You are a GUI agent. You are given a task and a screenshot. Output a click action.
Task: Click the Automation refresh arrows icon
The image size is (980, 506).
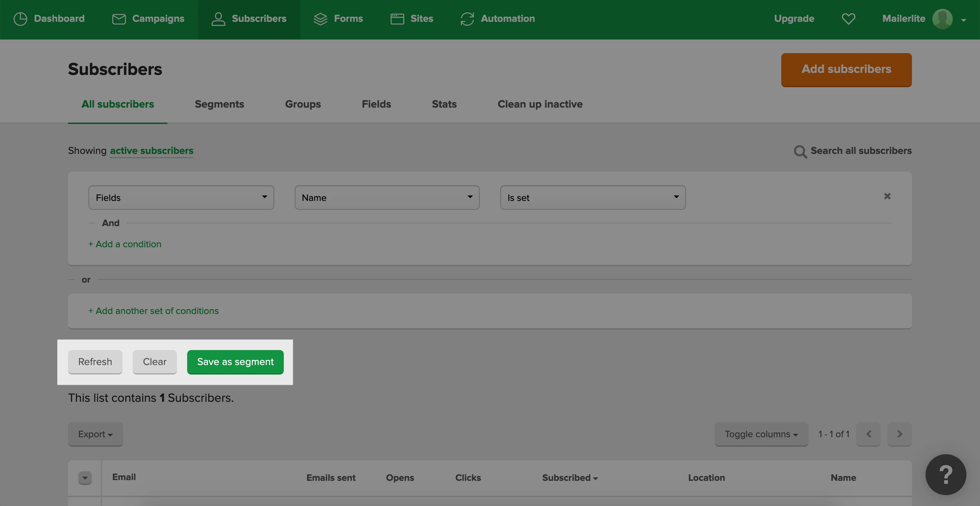(x=467, y=19)
